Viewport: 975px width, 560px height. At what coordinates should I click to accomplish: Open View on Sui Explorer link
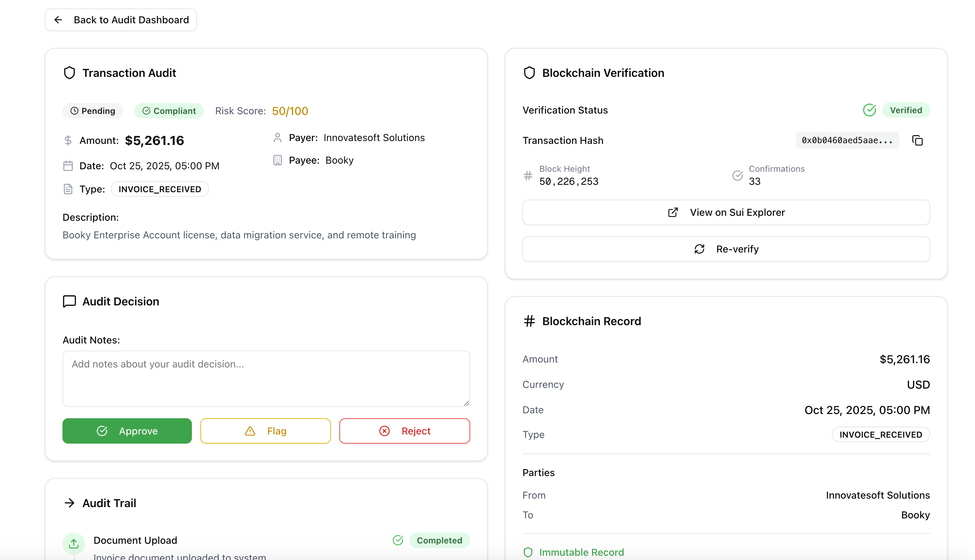726,212
